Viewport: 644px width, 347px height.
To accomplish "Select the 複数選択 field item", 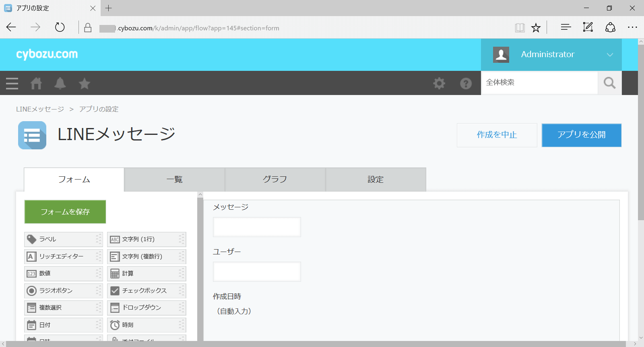I will (64, 308).
